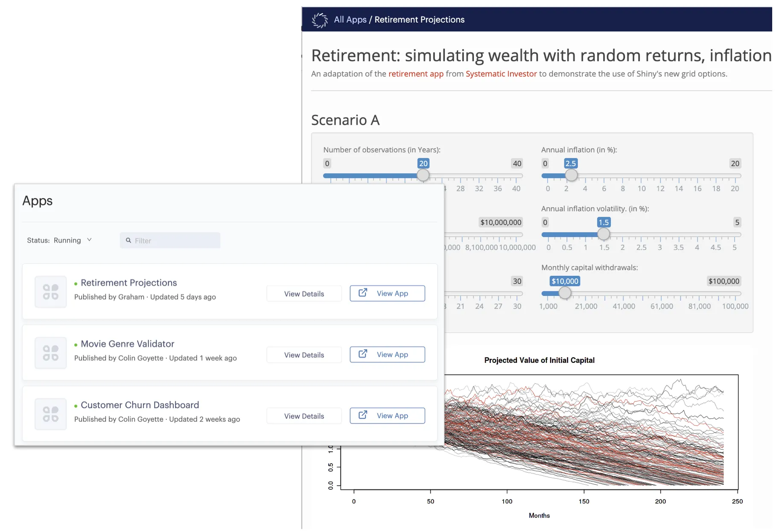Open the retirement app hyperlink
Viewport: 782px width, 532px height.
[x=416, y=74]
